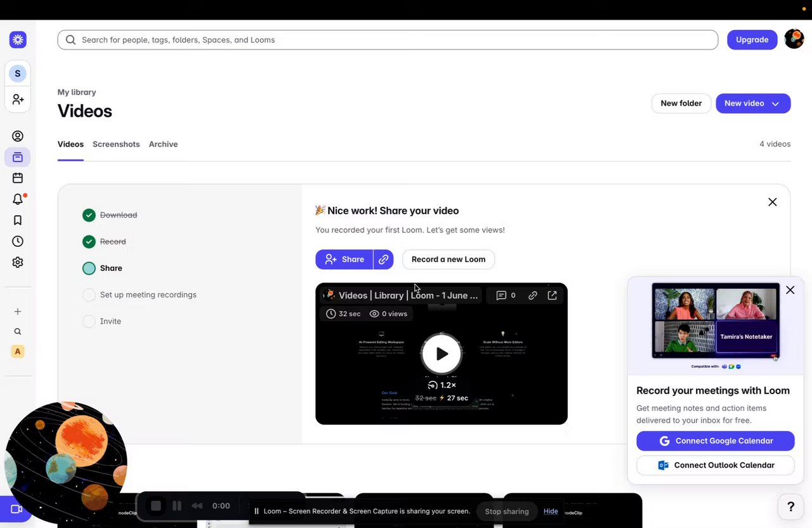This screenshot has height=528, width=812.
Task: Click the rewind button in recording bar
Action: point(197,506)
